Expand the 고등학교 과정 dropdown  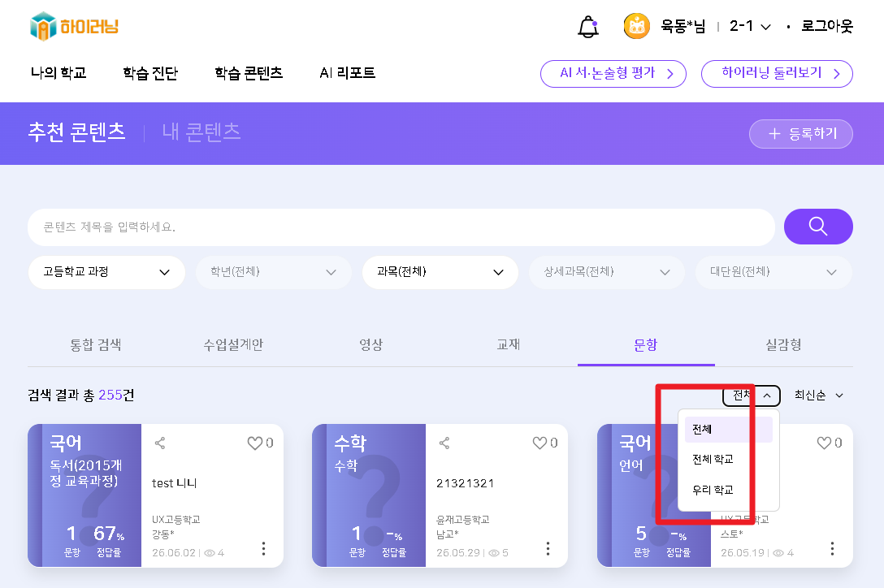tap(106, 272)
